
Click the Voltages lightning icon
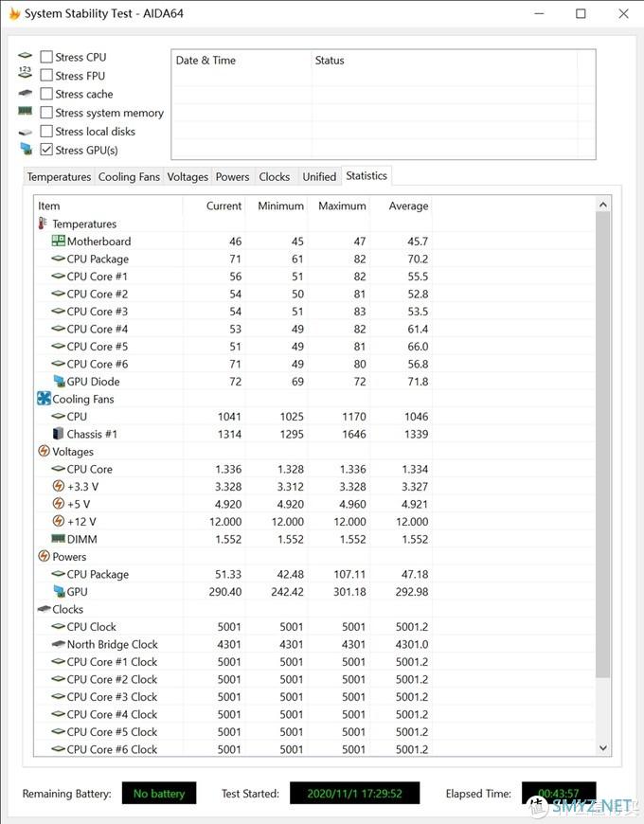tap(45, 451)
